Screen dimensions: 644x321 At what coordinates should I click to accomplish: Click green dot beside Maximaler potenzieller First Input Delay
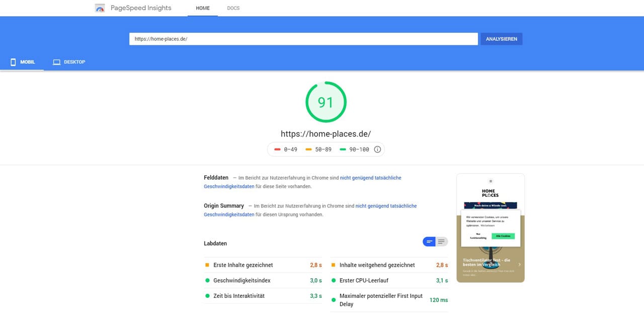coord(333,300)
